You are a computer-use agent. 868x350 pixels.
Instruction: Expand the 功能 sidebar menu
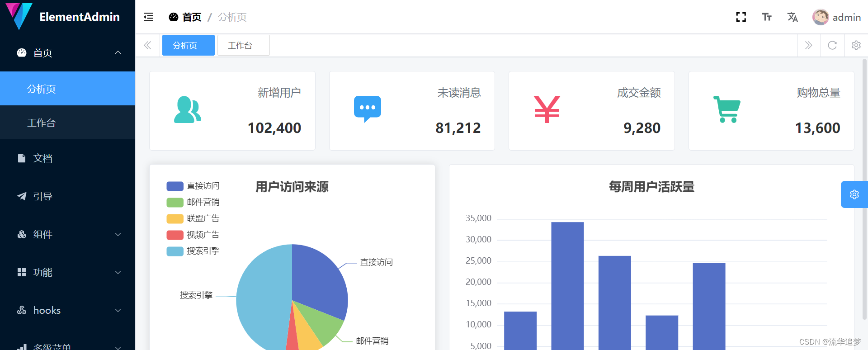coord(68,272)
